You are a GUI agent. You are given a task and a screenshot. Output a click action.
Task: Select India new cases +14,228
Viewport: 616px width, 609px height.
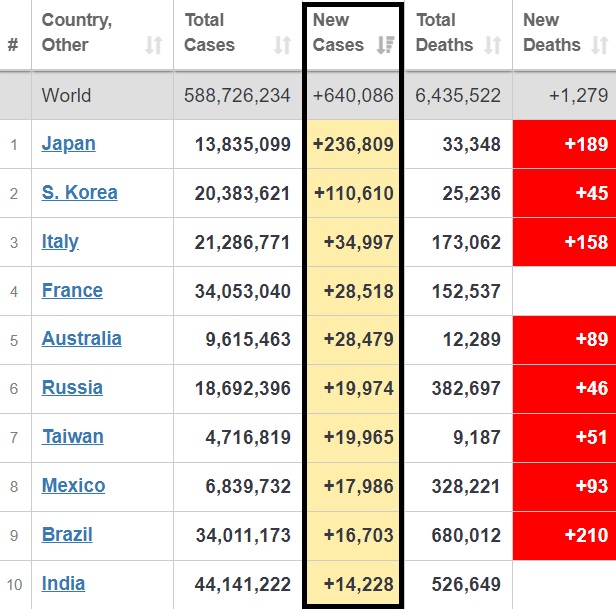359,584
